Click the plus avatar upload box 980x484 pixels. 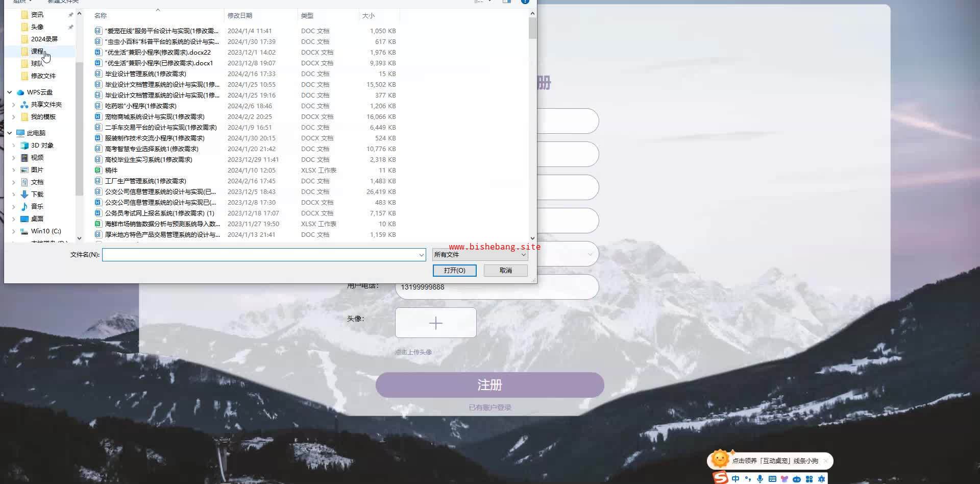pyautogui.click(x=436, y=323)
